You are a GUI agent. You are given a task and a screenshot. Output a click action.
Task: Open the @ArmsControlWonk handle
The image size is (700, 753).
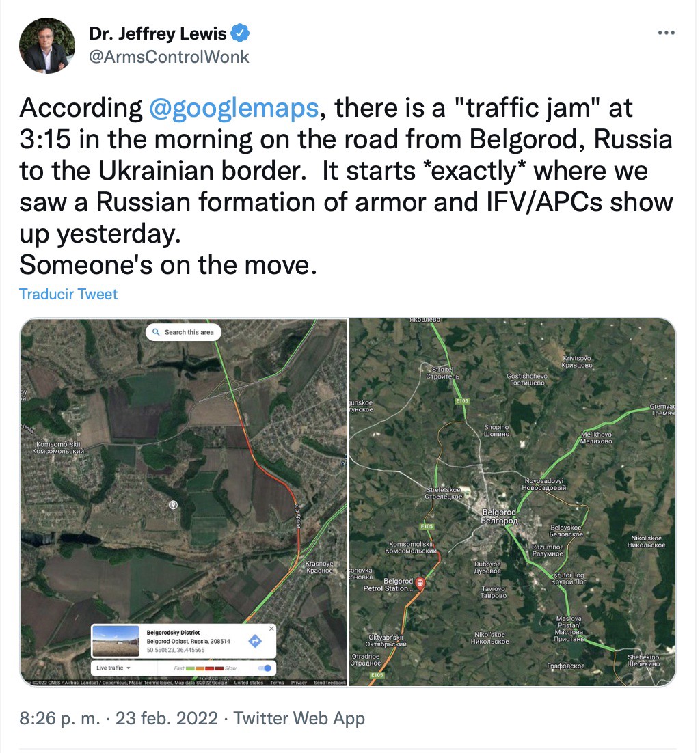pos(169,57)
